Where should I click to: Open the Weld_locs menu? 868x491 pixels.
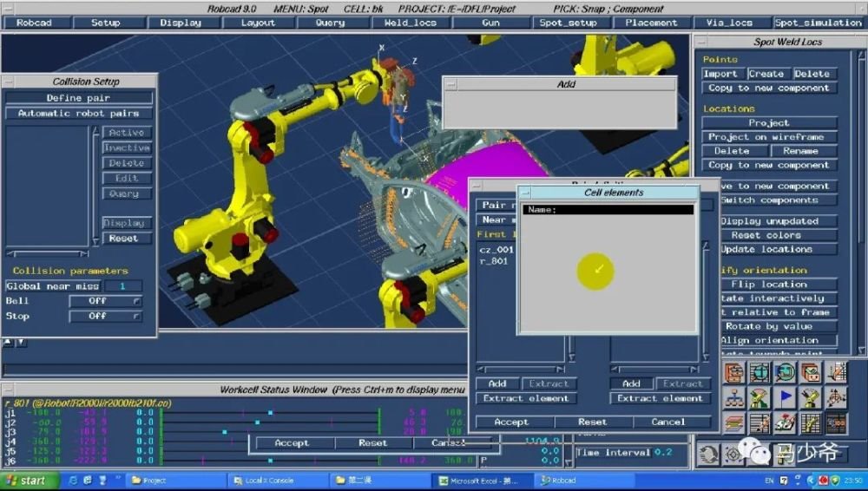click(x=409, y=23)
